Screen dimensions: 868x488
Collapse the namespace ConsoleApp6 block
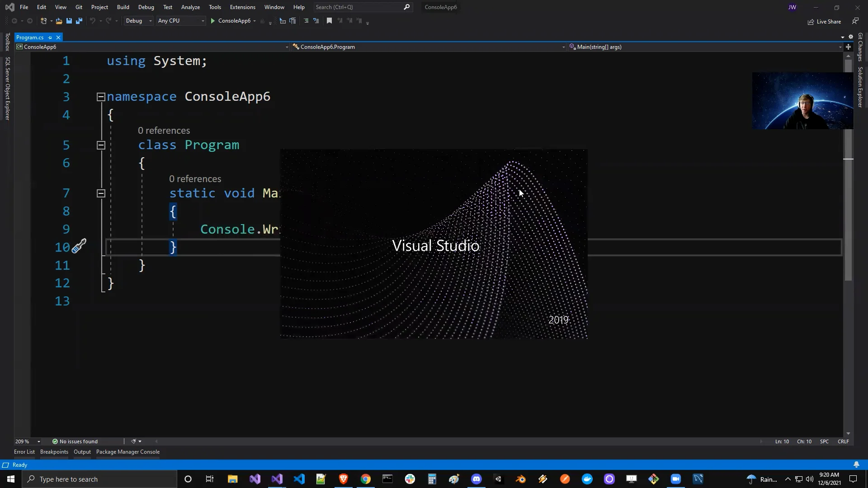point(101,97)
